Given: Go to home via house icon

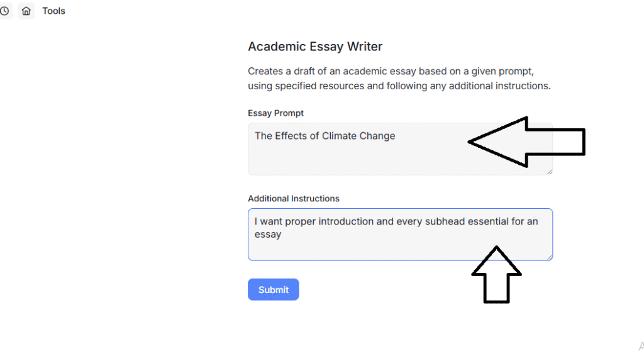Looking at the screenshot, I should [x=26, y=11].
